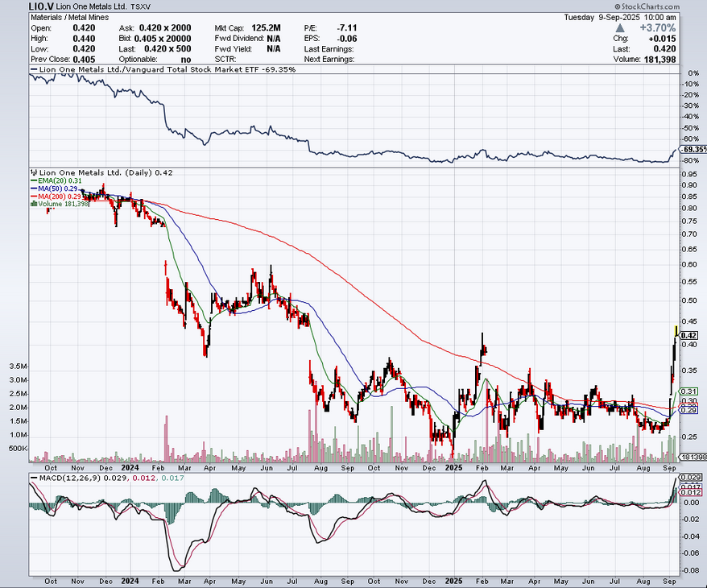
Task: Click the up arrow change indicator
Action: [x=620, y=28]
